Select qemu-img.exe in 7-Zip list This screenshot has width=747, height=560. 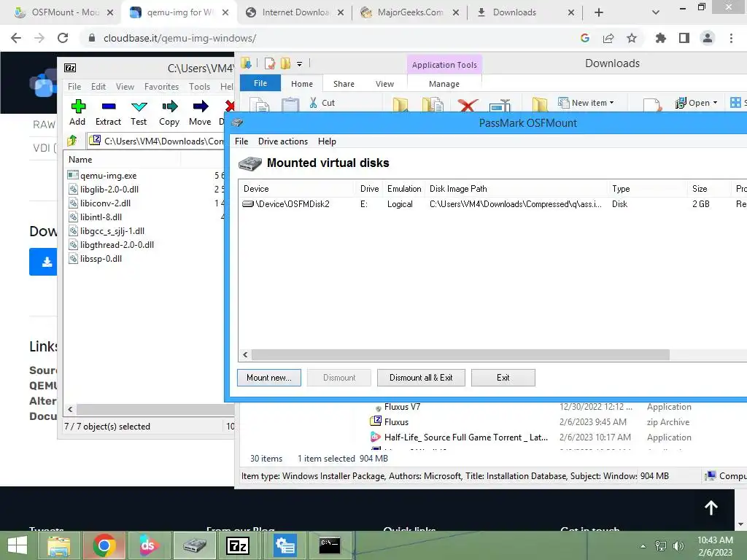pyautogui.click(x=108, y=176)
